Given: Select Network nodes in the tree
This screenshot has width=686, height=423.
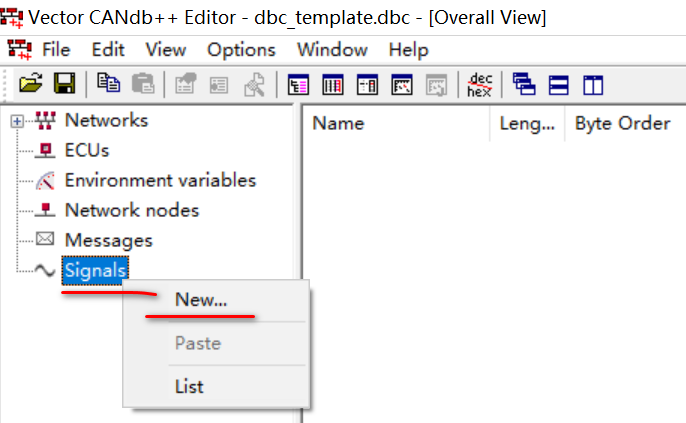Looking at the screenshot, I should click(x=132, y=210).
